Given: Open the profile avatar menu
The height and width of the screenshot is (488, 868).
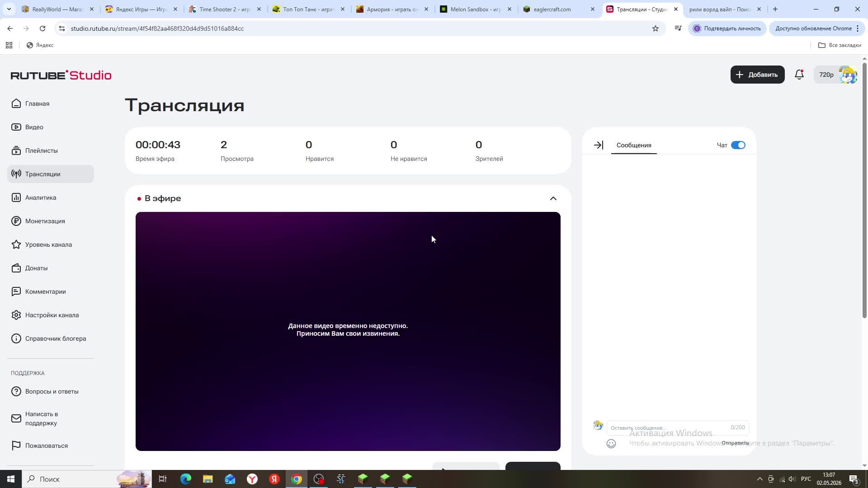Looking at the screenshot, I should click(848, 75).
